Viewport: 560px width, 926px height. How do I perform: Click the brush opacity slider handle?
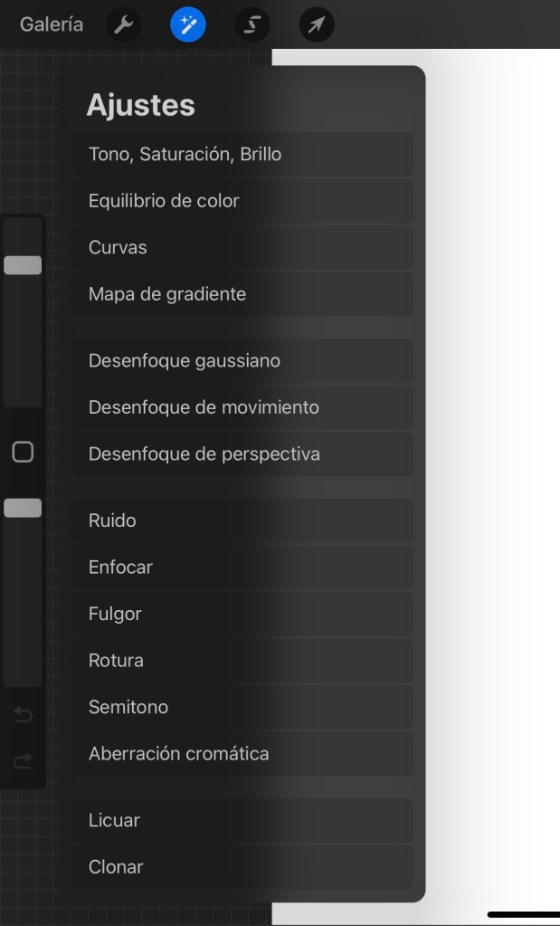(x=23, y=508)
